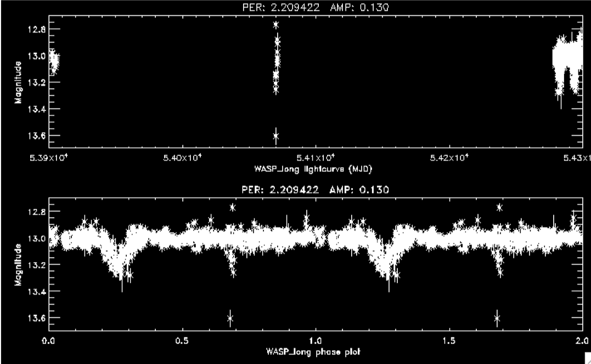Viewport: 591px width, 364px height.
Task: Click the top plot's PER and AMP title
Action: pyautogui.click(x=315, y=7)
